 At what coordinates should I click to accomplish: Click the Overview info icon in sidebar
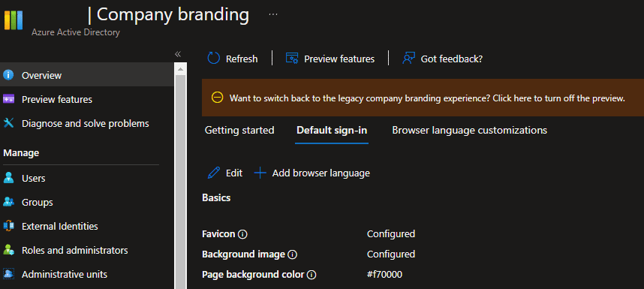pyautogui.click(x=8, y=75)
